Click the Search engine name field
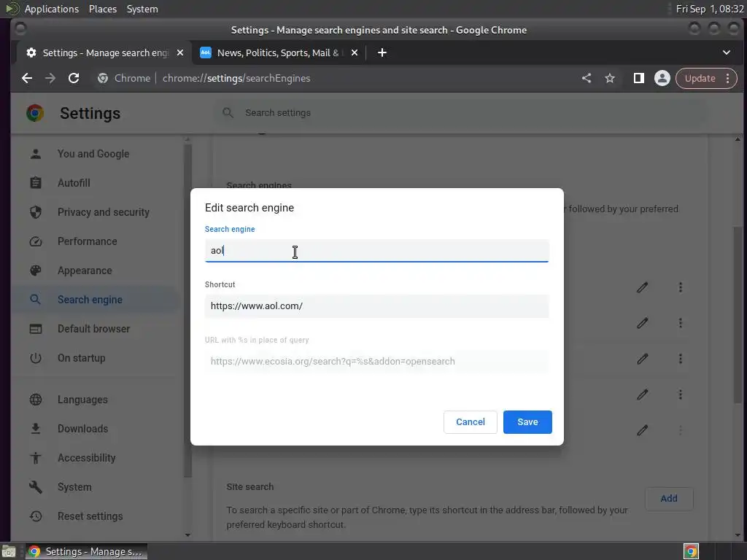747x560 pixels. [x=376, y=251]
